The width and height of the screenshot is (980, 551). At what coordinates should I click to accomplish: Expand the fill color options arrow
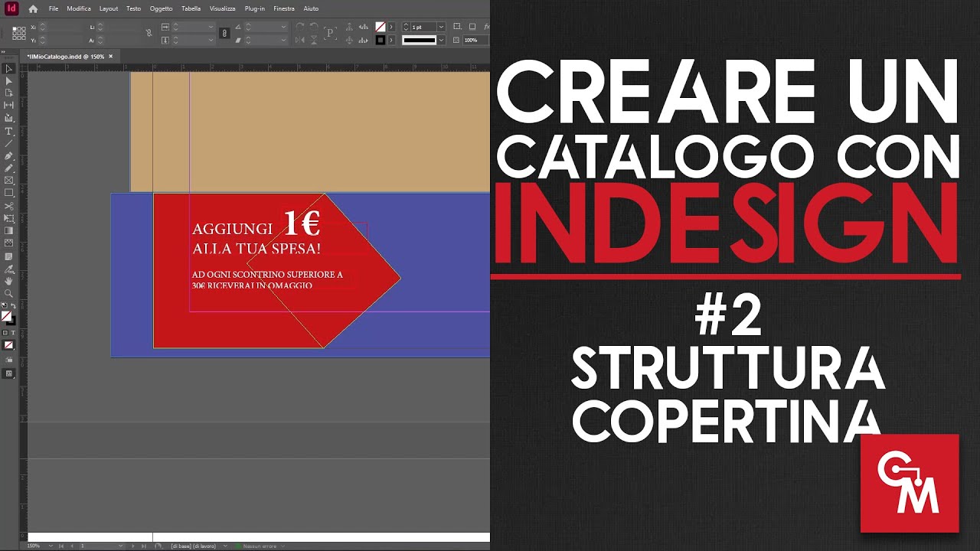coord(391,27)
